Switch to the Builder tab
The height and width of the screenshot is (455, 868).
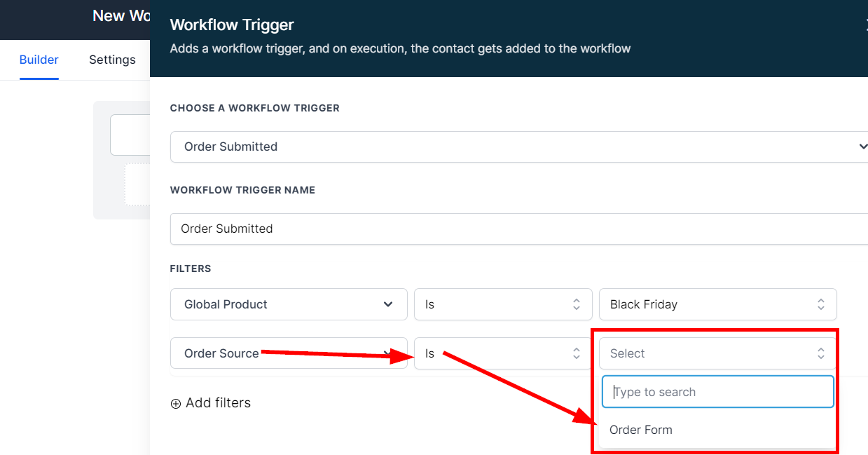pos(39,60)
